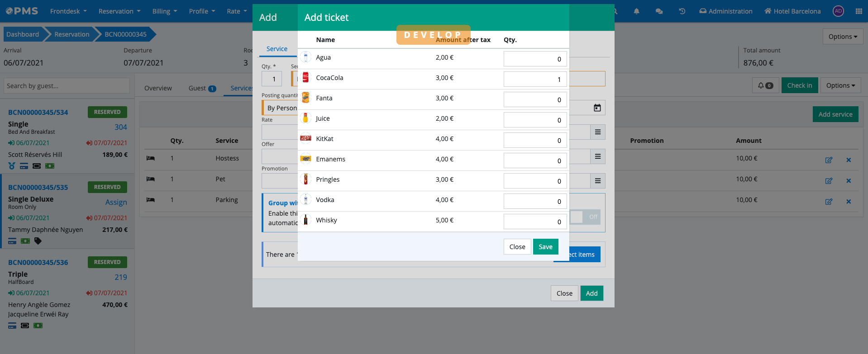The height and width of the screenshot is (354, 868).
Task: Click the AD user avatar
Action: (x=838, y=11)
